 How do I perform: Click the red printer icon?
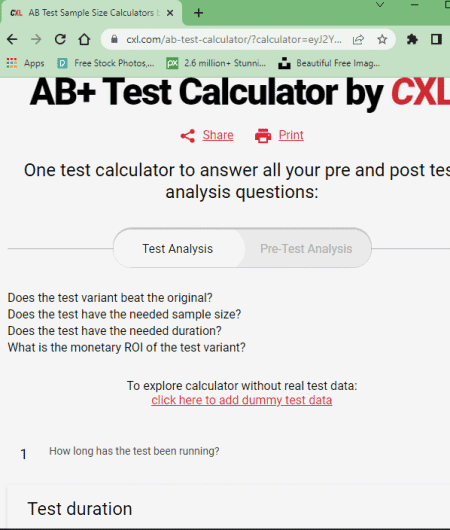click(263, 136)
